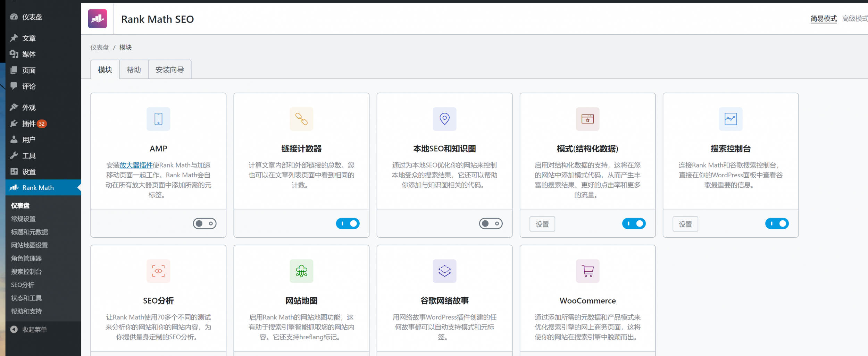Click the 收起菜单 collapse arrow icon
Screen dimensions: 868x356
[14, 329]
